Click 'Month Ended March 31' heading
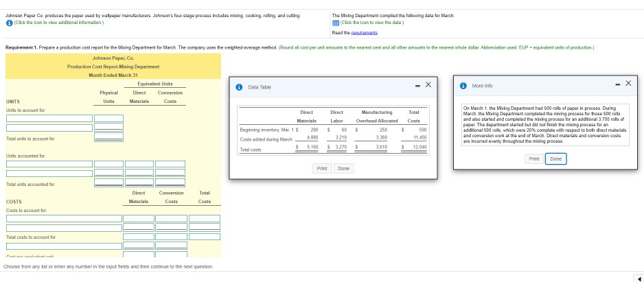644x282 pixels. (x=113, y=75)
